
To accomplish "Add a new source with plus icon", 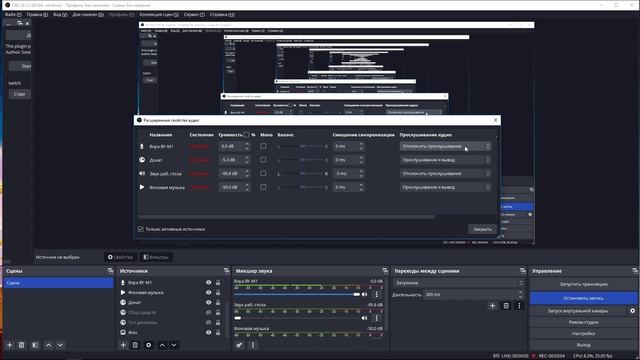I will 123,345.
